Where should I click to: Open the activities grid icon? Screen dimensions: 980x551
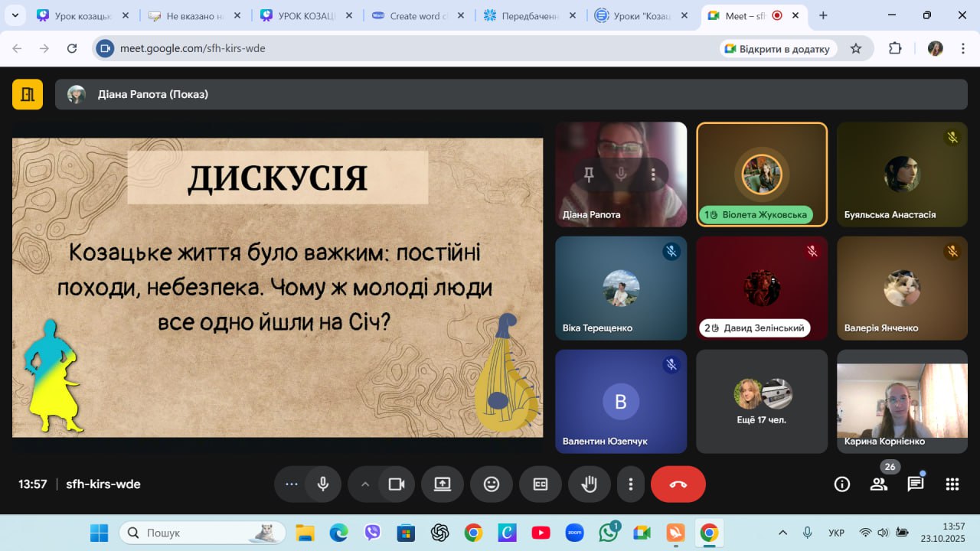tap(952, 484)
